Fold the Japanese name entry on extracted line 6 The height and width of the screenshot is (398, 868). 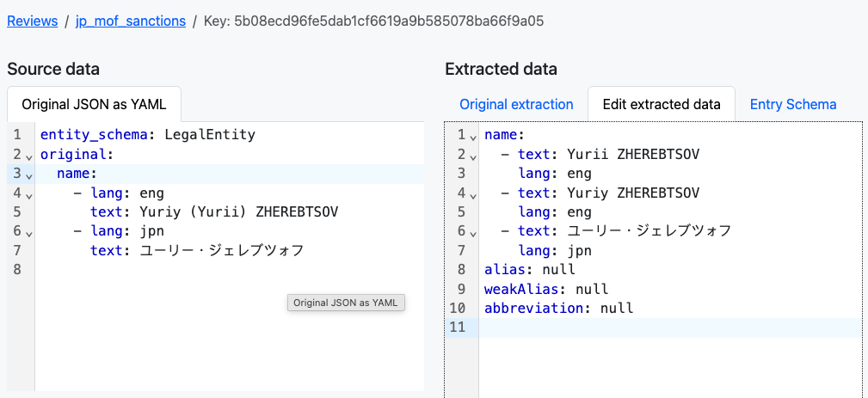pyautogui.click(x=473, y=234)
